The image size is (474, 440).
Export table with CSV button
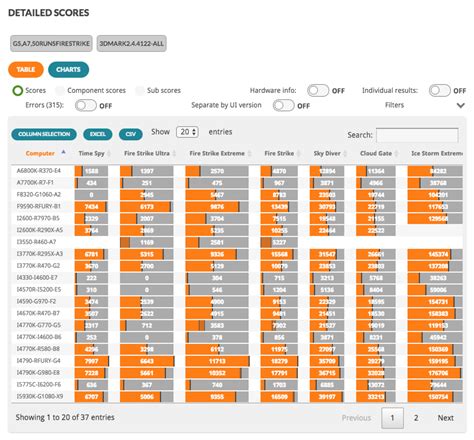click(131, 134)
